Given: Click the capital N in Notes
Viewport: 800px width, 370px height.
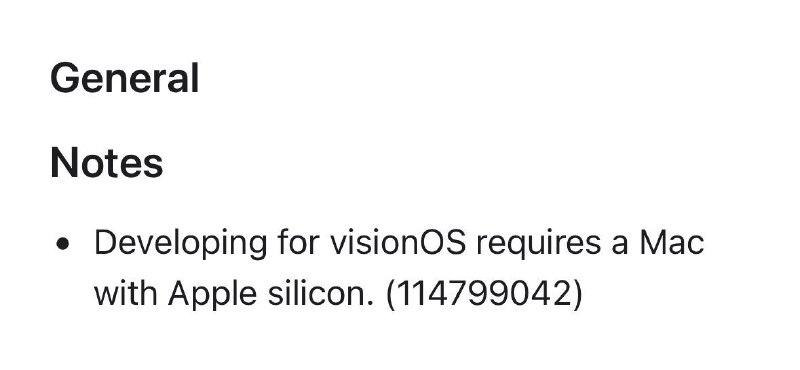Looking at the screenshot, I should (63, 163).
